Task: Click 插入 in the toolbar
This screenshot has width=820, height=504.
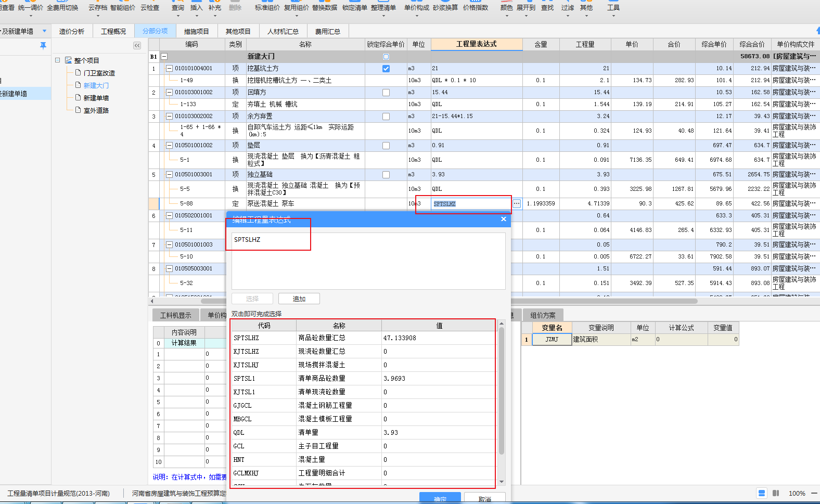Action: (197, 8)
